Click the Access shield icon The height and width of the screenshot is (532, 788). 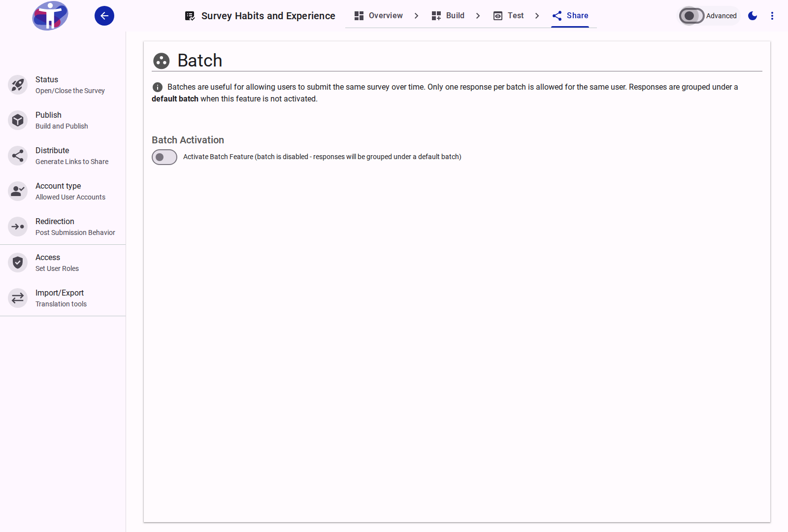(18, 263)
